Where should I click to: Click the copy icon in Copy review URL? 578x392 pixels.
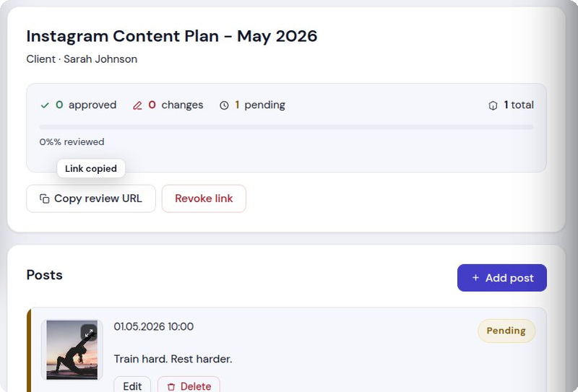coord(45,199)
